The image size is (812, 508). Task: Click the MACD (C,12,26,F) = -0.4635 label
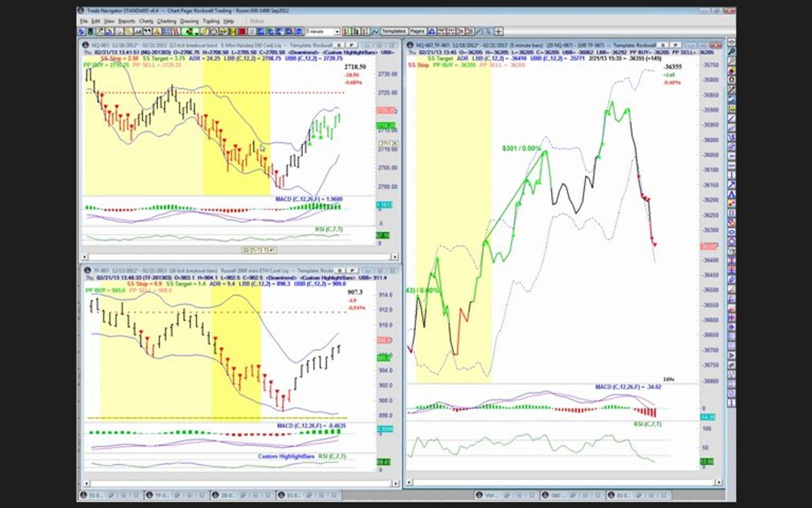click(312, 425)
